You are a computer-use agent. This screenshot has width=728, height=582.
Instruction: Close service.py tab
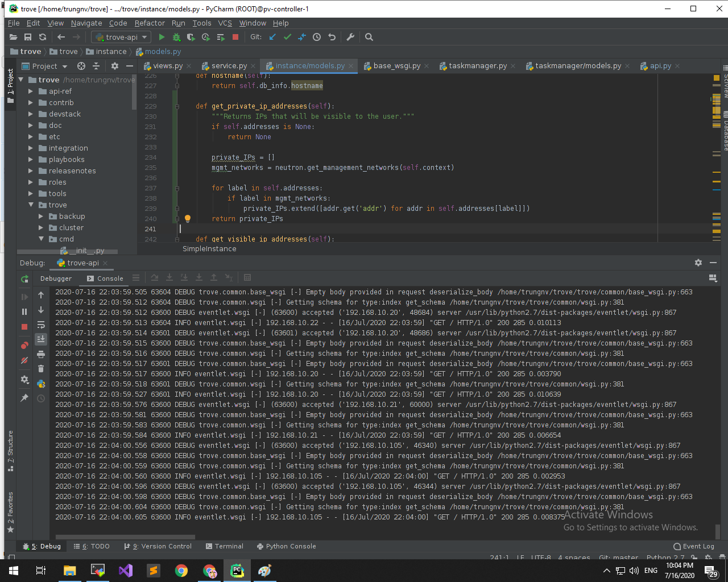click(253, 66)
